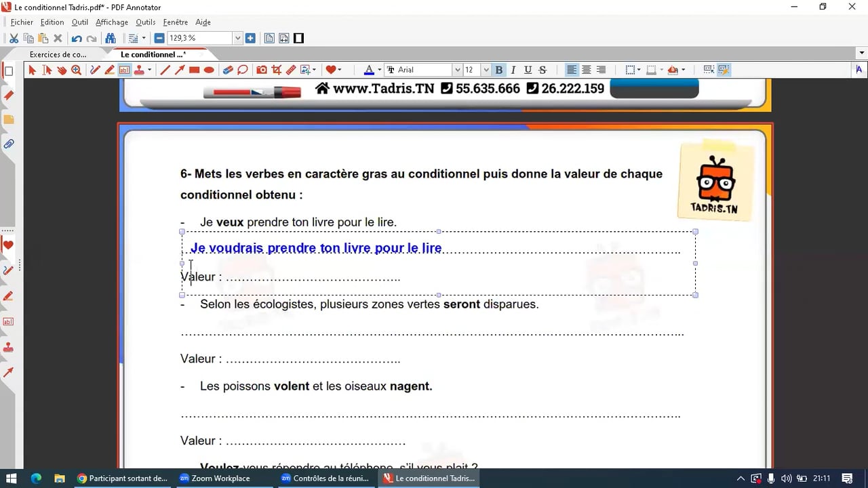Select the Crop tool

(276, 70)
